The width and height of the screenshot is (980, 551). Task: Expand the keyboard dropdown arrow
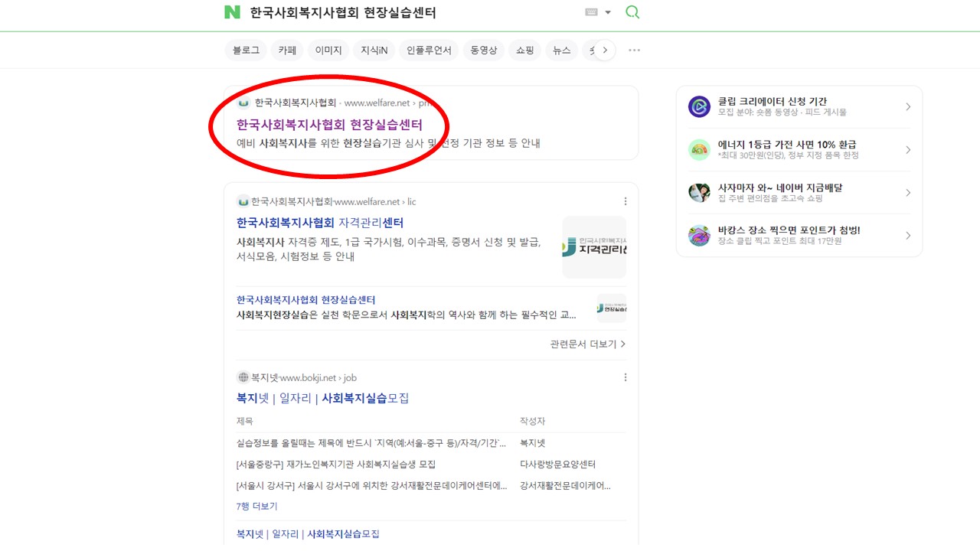pos(608,12)
